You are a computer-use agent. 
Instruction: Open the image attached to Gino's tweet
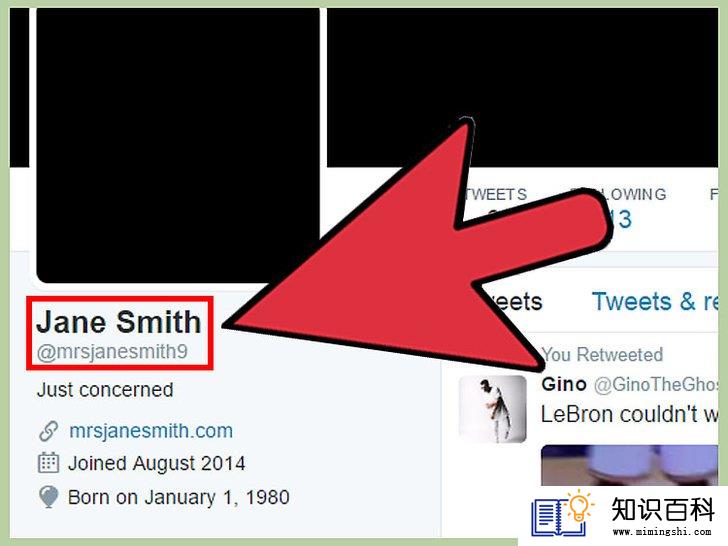[630, 465]
